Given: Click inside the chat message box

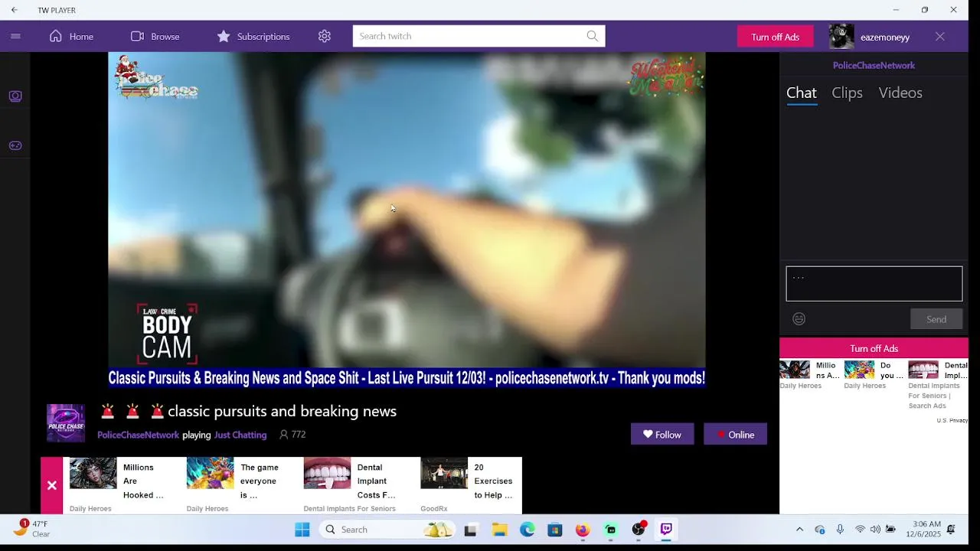Looking at the screenshot, I should click(x=874, y=284).
